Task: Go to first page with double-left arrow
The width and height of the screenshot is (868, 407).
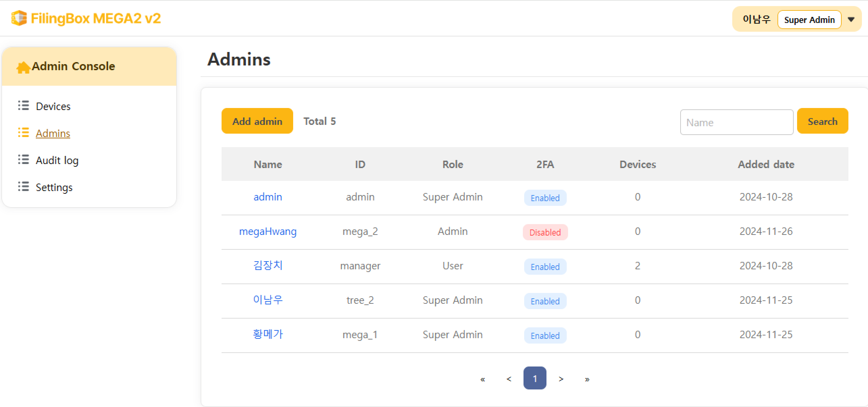Action: click(x=483, y=379)
